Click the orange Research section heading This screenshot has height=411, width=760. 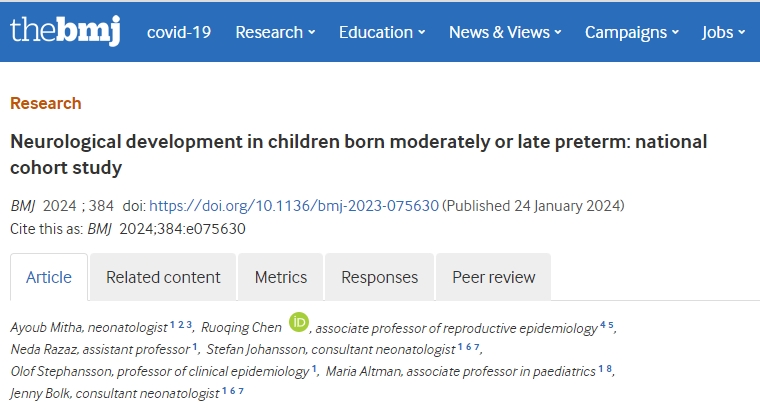(46, 103)
